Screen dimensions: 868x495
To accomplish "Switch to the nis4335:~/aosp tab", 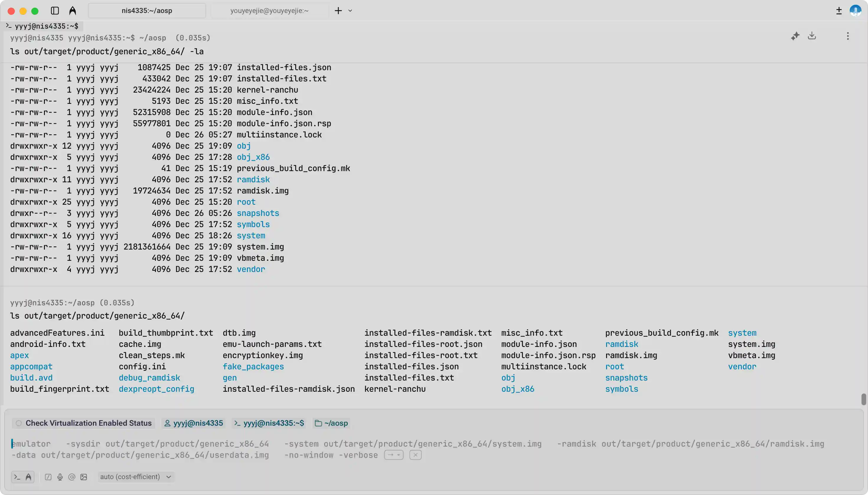I will (147, 11).
